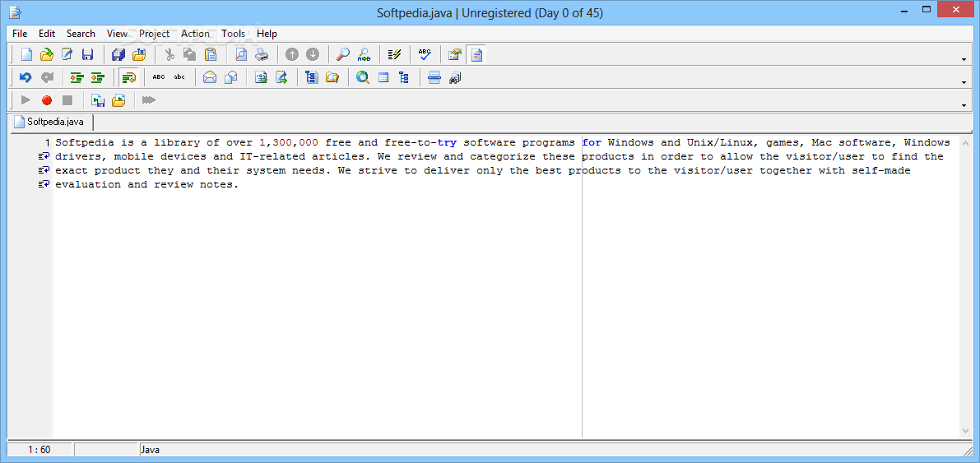Open Find and Replace

tap(364, 55)
